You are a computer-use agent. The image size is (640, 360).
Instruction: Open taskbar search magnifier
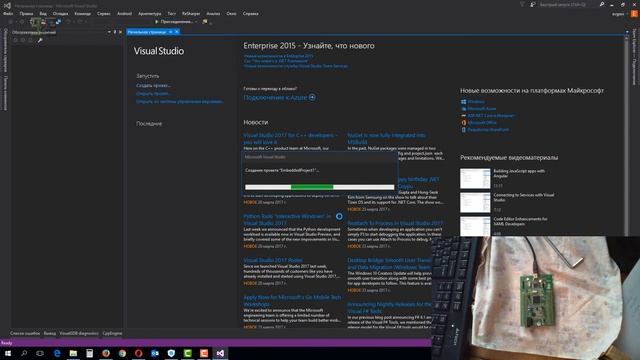click(24, 353)
